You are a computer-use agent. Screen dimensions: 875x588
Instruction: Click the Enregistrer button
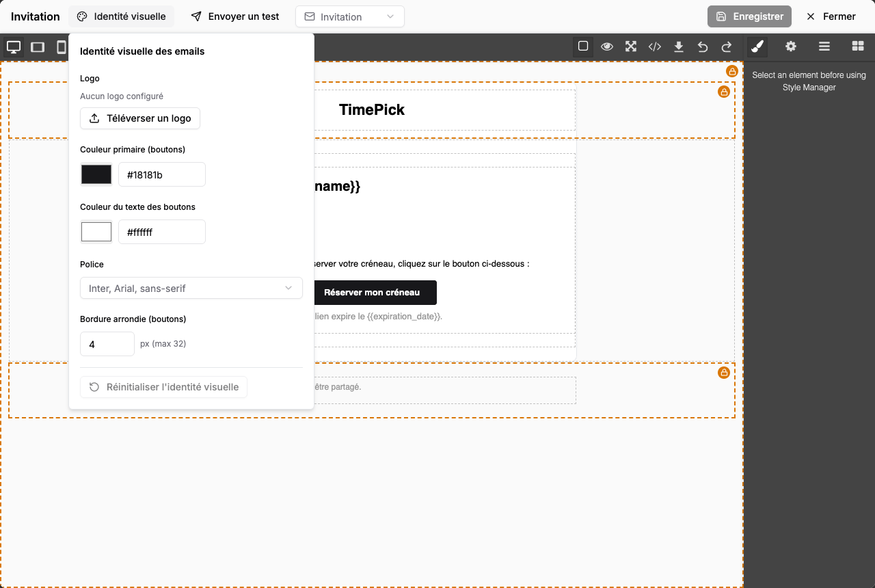pos(749,16)
